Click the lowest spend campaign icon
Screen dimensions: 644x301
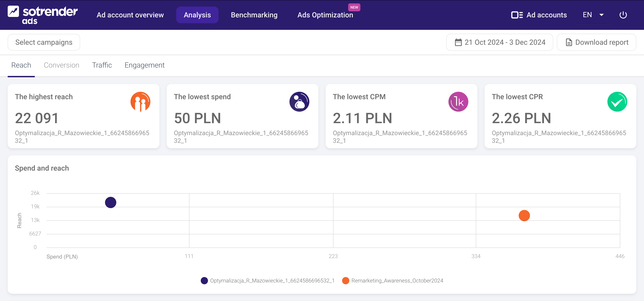tap(299, 101)
